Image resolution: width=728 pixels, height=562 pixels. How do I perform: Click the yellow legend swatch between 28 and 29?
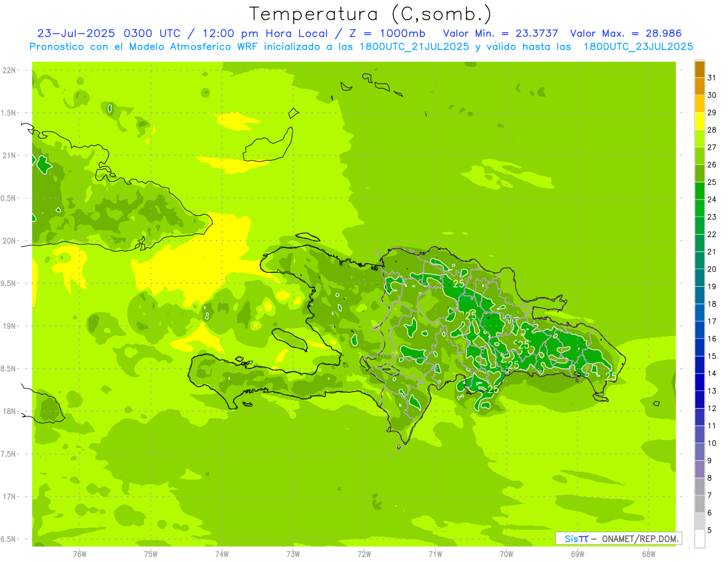[x=699, y=121]
